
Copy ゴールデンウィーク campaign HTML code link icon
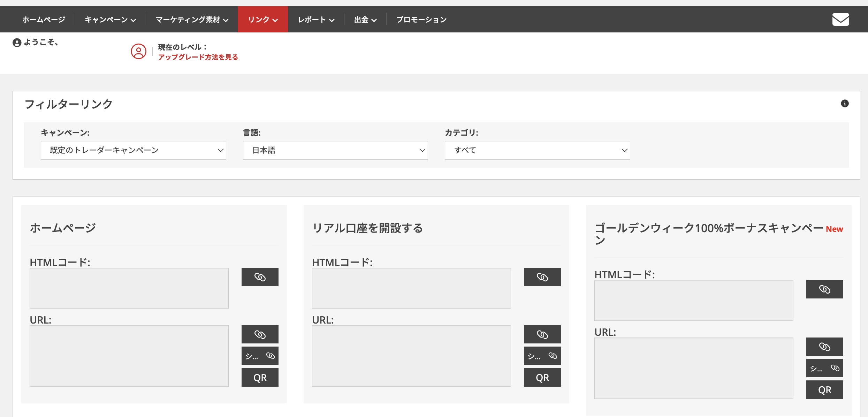(x=824, y=289)
